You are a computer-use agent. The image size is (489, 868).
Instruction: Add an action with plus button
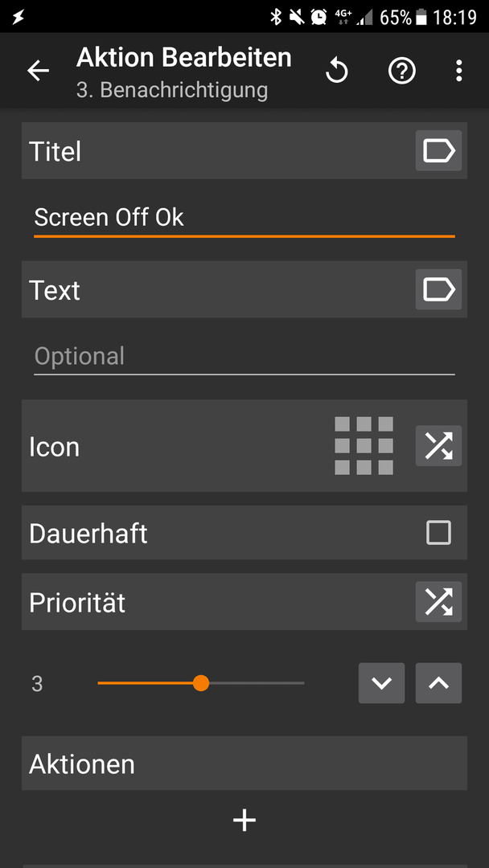(x=244, y=821)
